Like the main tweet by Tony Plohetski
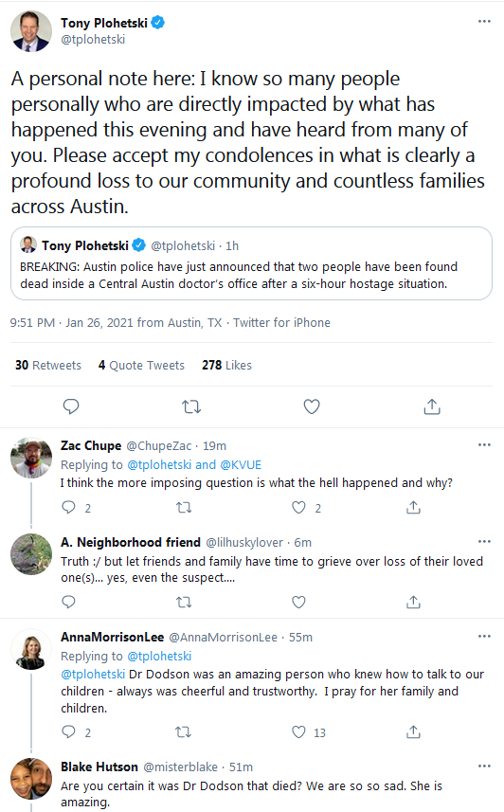Screen dimensions: 504x812 click(x=312, y=406)
